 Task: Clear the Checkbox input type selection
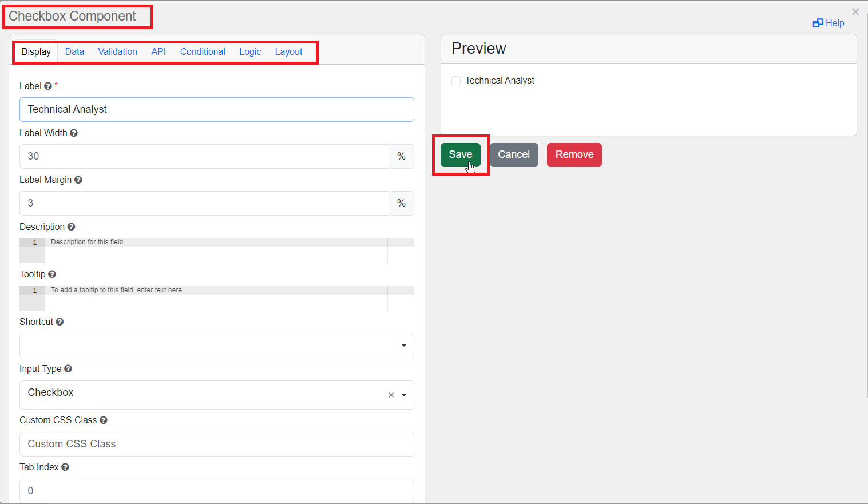pyautogui.click(x=391, y=395)
